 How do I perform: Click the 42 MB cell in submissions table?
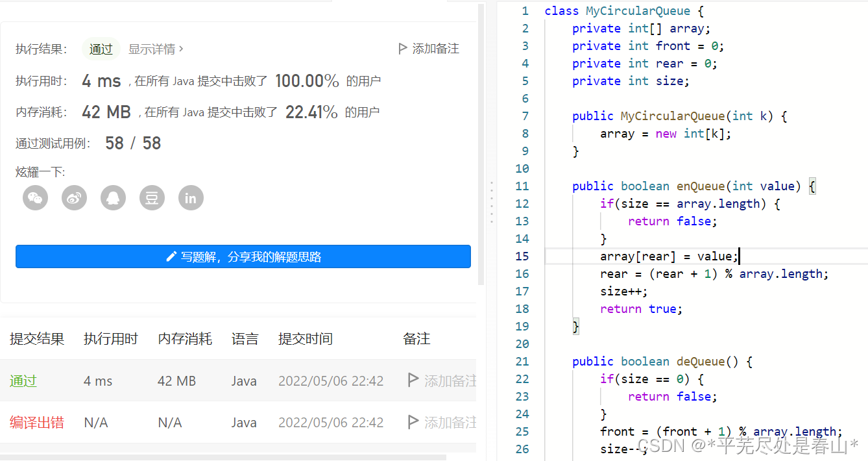[x=176, y=381]
